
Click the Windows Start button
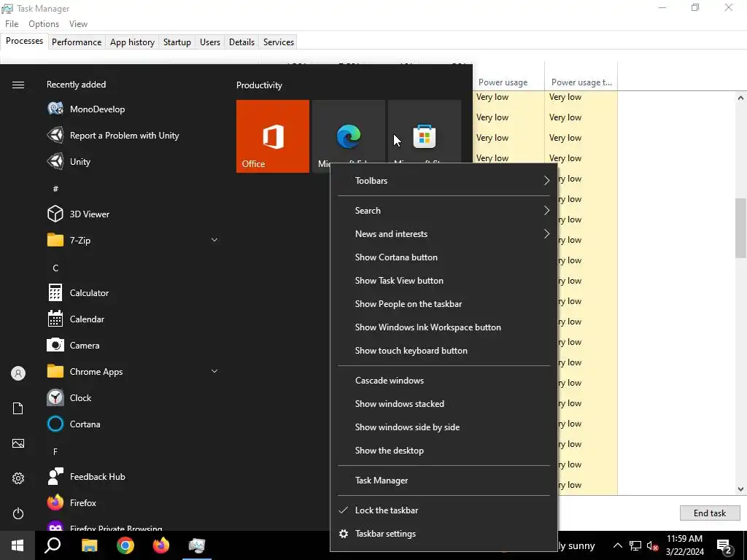point(18,545)
